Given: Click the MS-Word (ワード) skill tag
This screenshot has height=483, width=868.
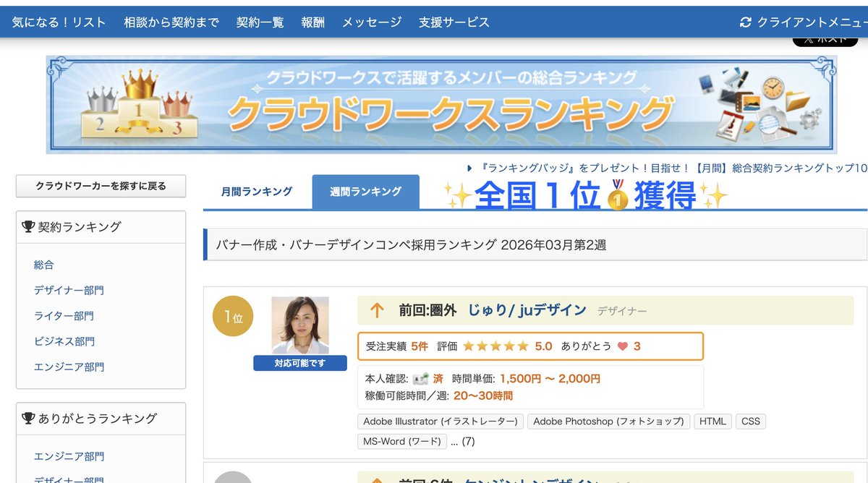Looking at the screenshot, I should tap(402, 441).
